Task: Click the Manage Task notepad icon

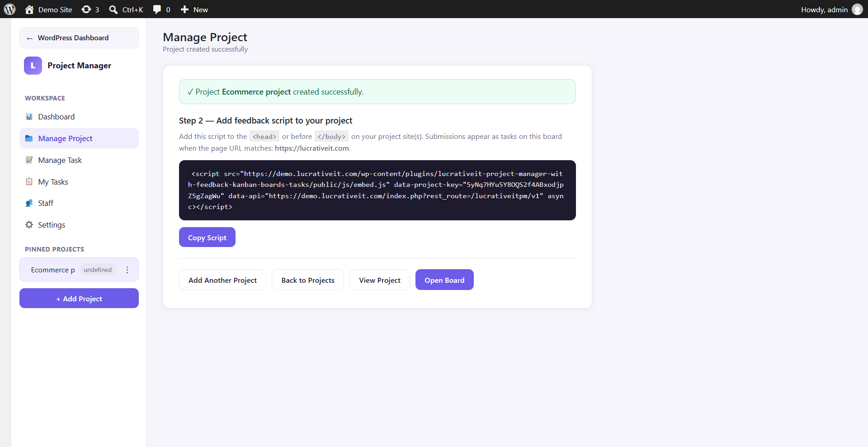Action: (x=29, y=160)
